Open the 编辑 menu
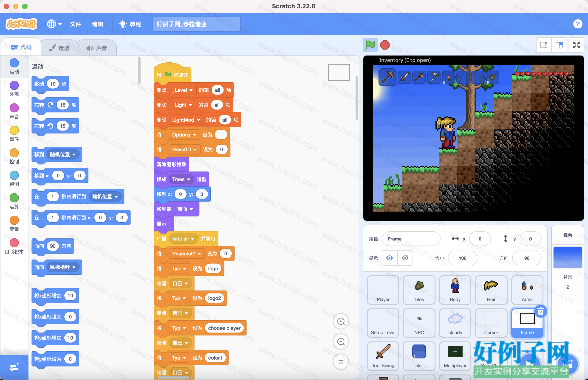588x380 pixels. (98, 24)
